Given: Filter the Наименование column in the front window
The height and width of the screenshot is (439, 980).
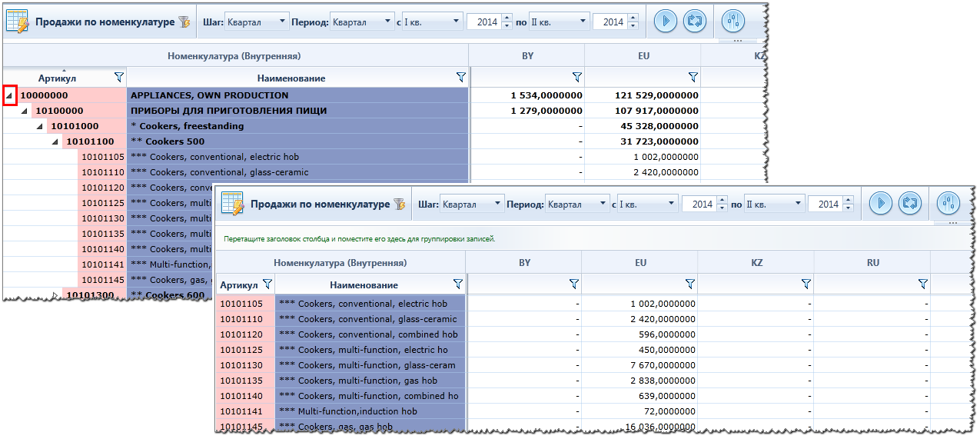Looking at the screenshot, I should pyautogui.click(x=457, y=284).
